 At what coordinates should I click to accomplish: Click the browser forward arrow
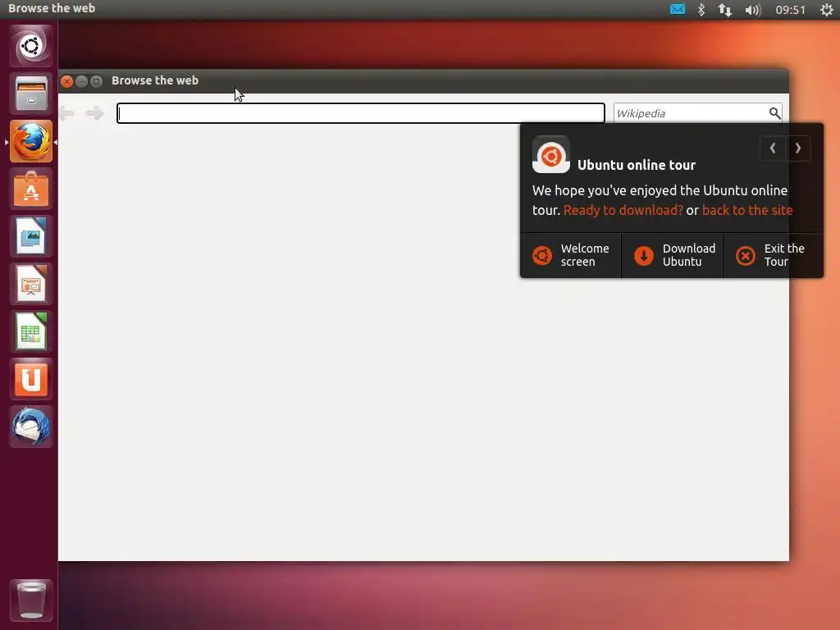pos(95,113)
